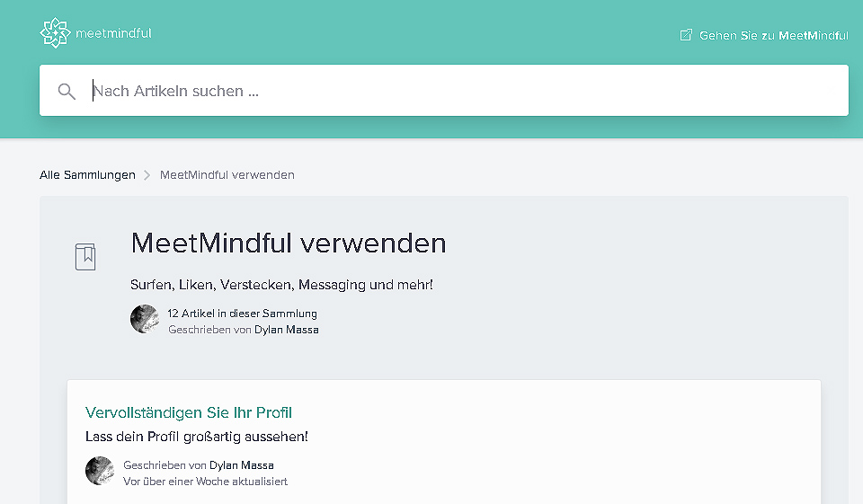Click the breadcrumb chevron separator

pos(147,175)
